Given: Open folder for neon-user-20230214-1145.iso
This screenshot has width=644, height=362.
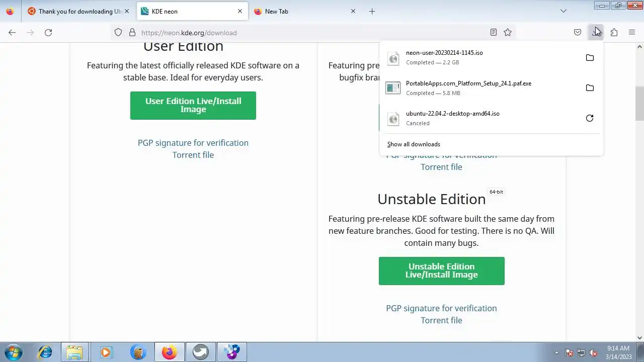Looking at the screenshot, I should 590,58.
